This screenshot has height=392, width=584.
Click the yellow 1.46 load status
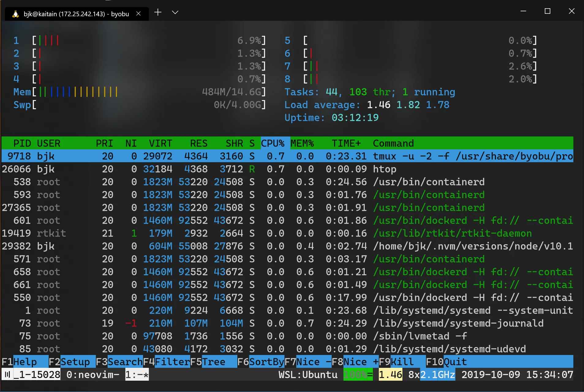[x=390, y=375]
